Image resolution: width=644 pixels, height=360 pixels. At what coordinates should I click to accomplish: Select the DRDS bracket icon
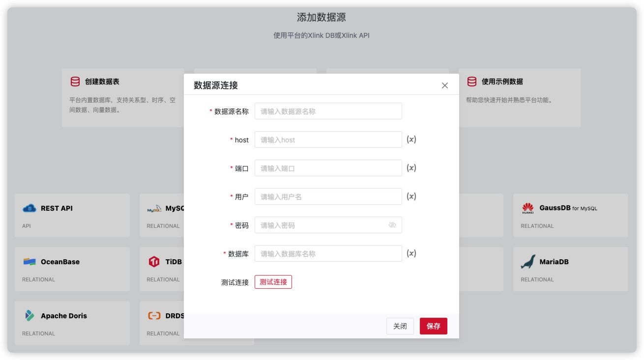(x=153, y=316)
